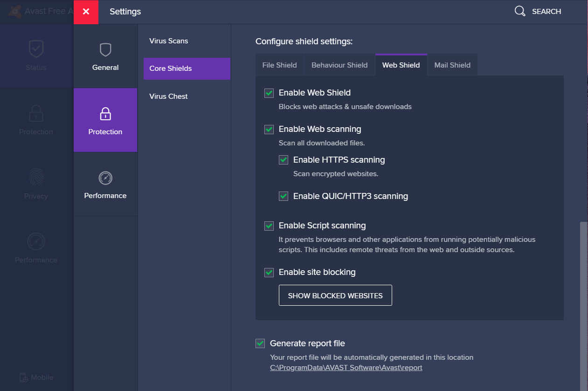
Task: Toggle Enable site blocking checkbox
Action: pyautogui.click(x=269, y=272)
